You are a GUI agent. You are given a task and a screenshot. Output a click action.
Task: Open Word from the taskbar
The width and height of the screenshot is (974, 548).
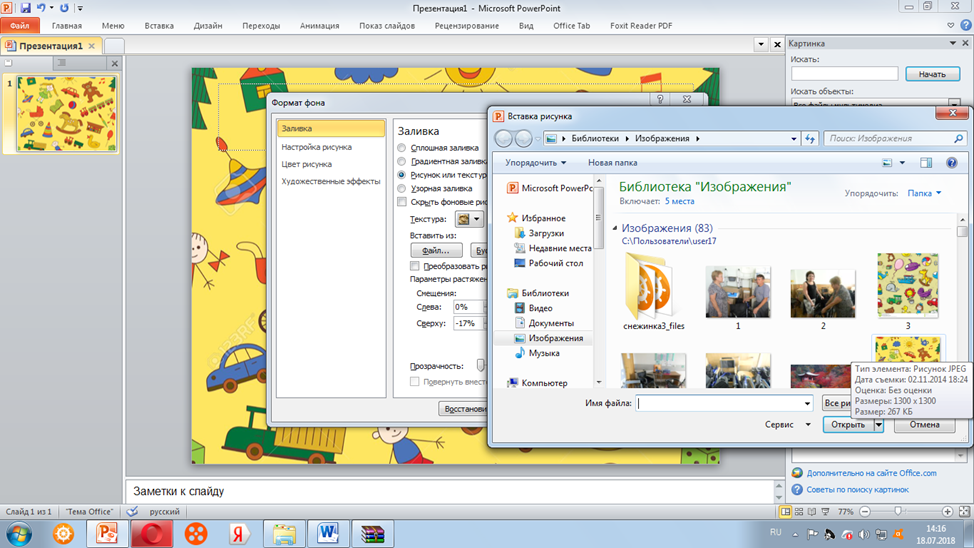(327, 533)
